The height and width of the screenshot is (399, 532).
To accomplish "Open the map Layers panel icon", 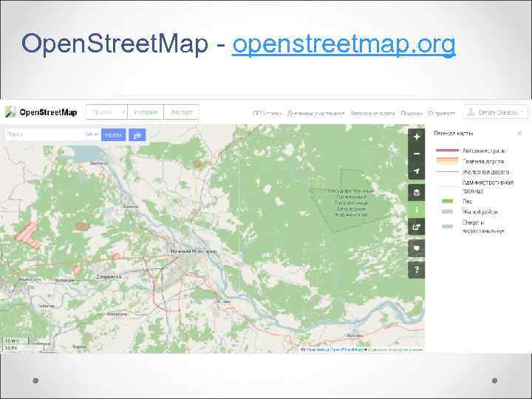I will [417, 193].
